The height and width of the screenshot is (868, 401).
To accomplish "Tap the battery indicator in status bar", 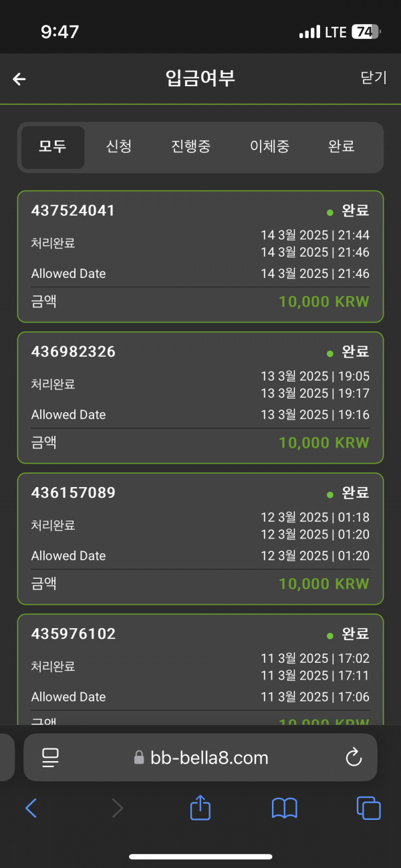I will 366,32.
